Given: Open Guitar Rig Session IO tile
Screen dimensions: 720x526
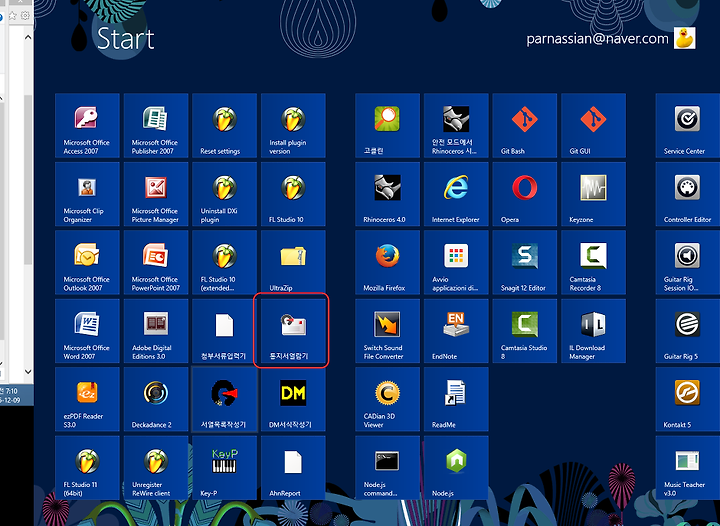Looking at the screenshot, I should tap(687, 262).
